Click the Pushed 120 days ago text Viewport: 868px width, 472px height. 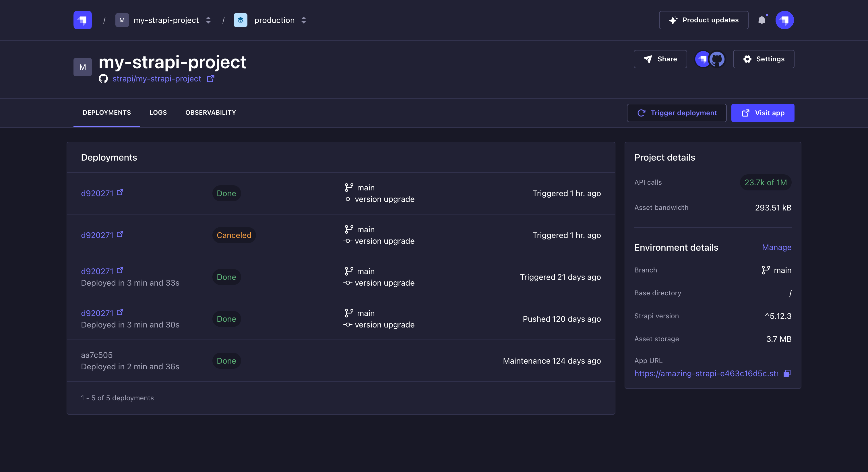(562, 319)
